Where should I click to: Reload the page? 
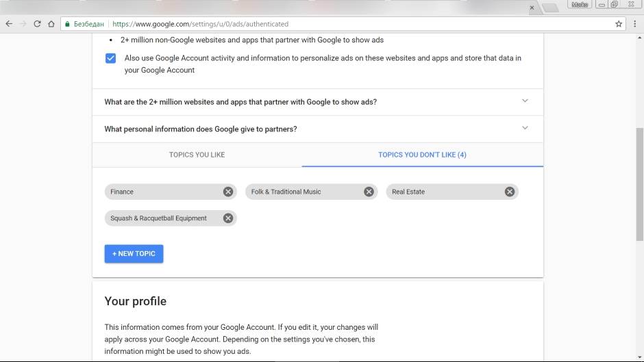click(x=37, y=23)
